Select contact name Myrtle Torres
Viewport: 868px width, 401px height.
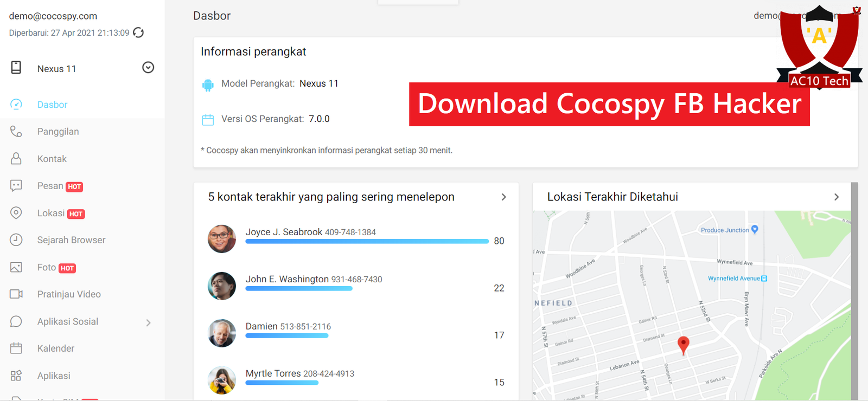coord(273,373)
